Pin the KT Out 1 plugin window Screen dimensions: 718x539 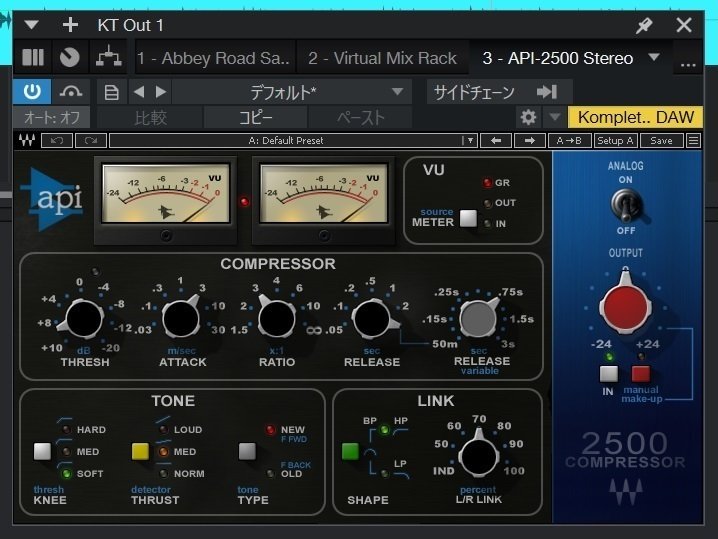pyautogui.click(x=644, y=25)
